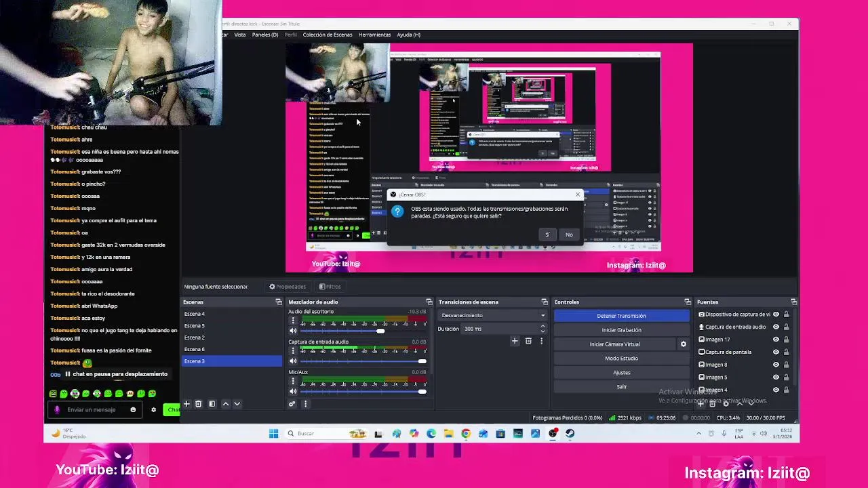Open Perfil menu
The height and width of the screenshot is (488, 868).
click(290, 35)
